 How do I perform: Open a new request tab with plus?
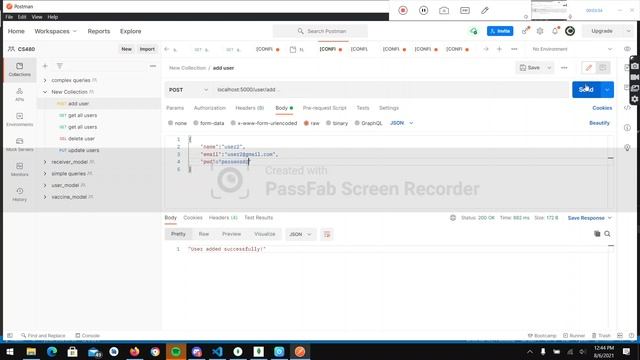pyautogui.click(x=499, y=49)
